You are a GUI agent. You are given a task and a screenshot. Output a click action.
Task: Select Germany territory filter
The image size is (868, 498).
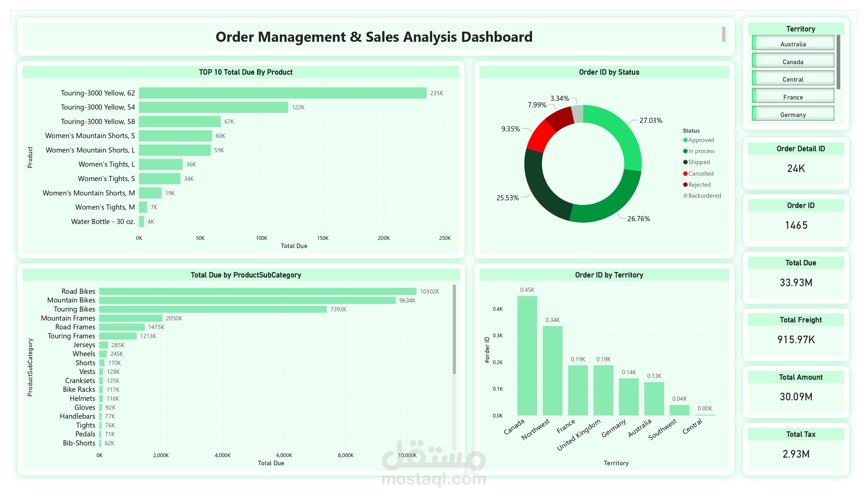(793, 115)
